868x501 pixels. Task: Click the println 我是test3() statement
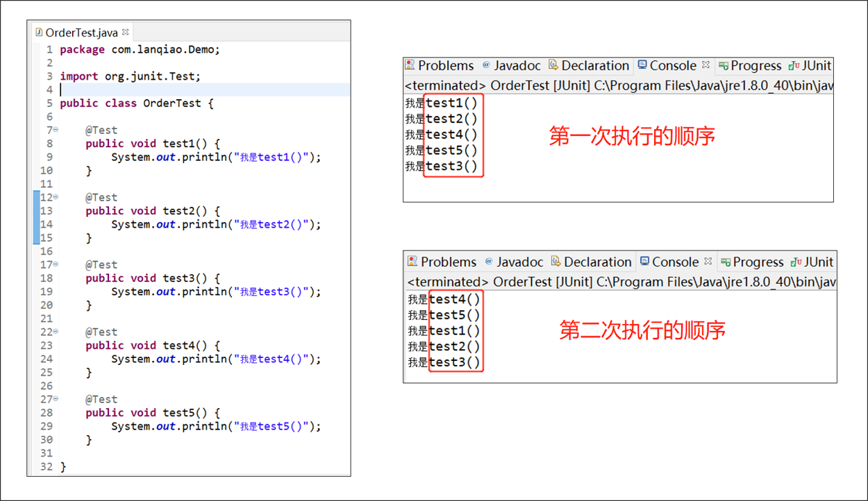[x=216, y=291]
